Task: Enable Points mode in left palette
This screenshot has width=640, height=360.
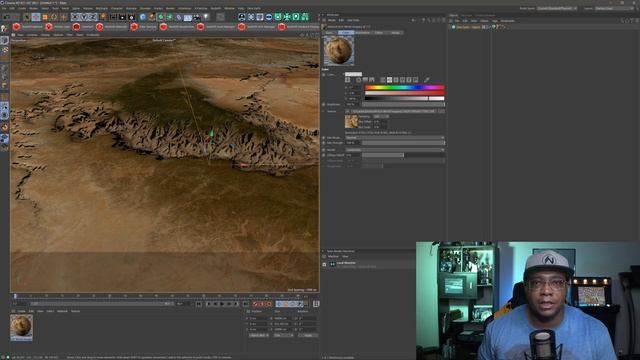Action: tap(4, 68)
